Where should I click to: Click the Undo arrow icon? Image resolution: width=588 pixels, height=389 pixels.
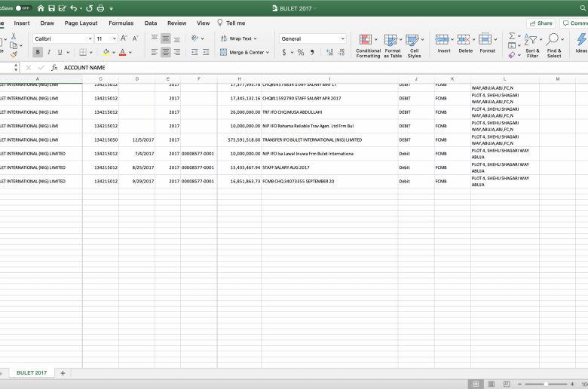pyautogui.click(x=74, y=8)
